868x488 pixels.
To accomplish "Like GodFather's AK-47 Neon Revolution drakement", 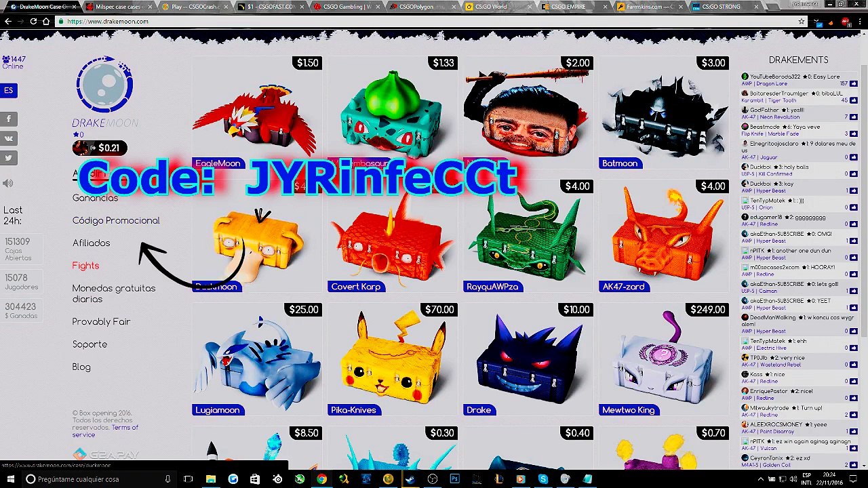I will [x=853, y=117].
